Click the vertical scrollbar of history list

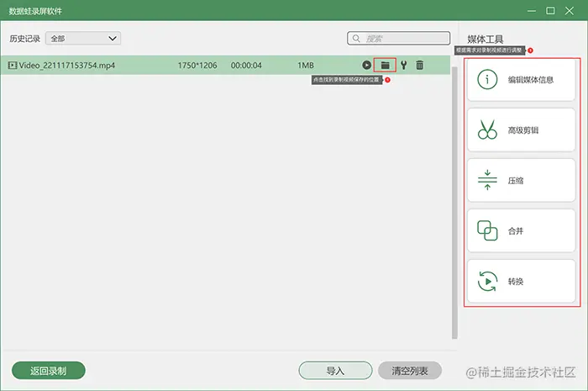tap(454, 203)
